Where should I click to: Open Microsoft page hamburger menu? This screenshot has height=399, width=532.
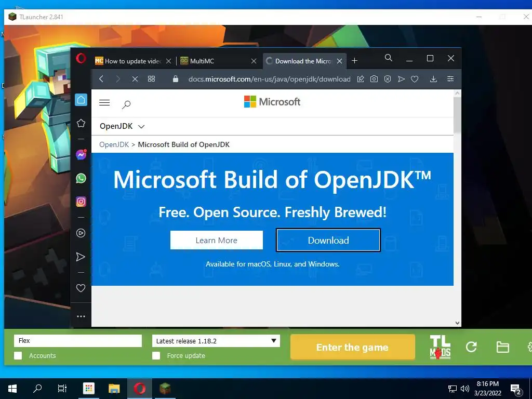[x=104, y=102]
